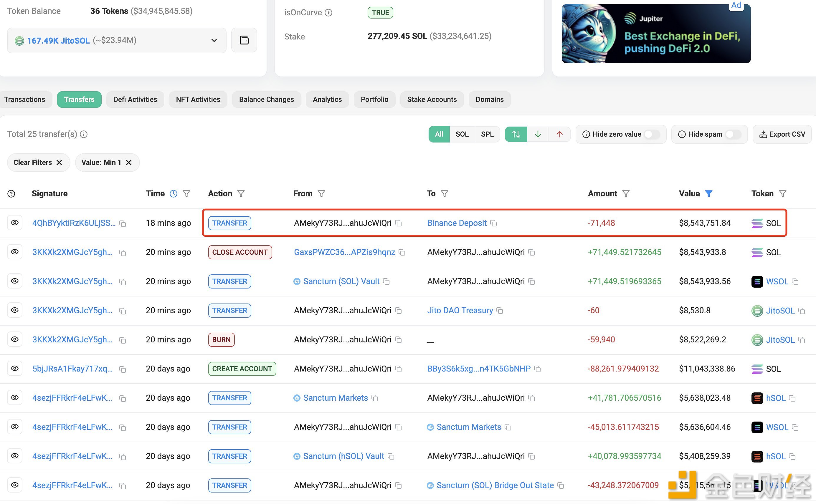Toggle eye icon for the BURN row

point(15,340)
